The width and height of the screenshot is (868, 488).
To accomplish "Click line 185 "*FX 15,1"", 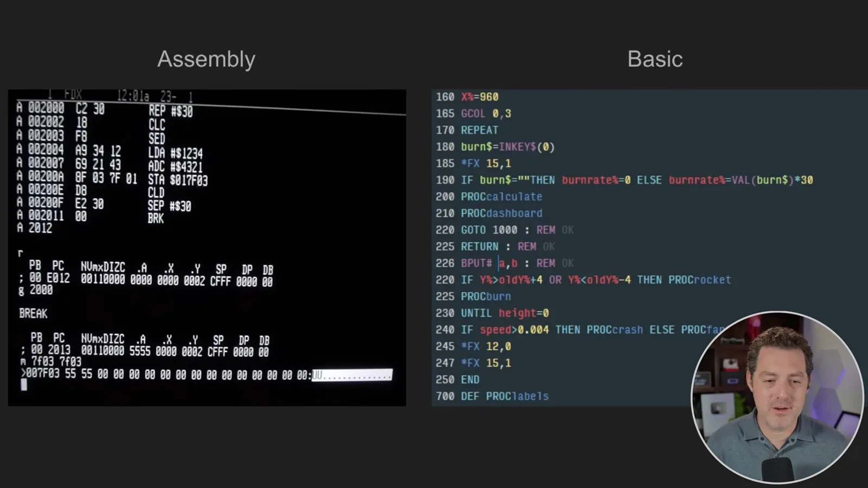I will [474, 163].
